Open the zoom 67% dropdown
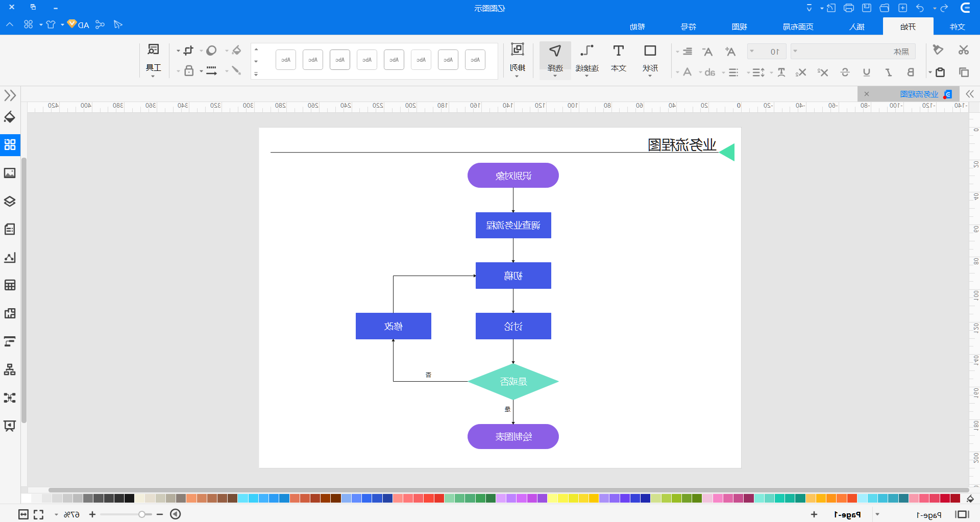Image resolution: width=980 pixels, height=522 pixels. click(x=56, y=514)
